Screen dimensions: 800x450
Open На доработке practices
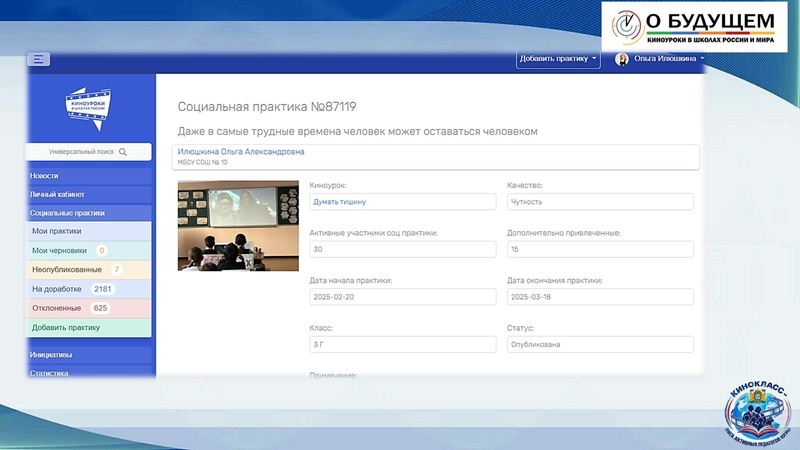[x=89, y=289]
